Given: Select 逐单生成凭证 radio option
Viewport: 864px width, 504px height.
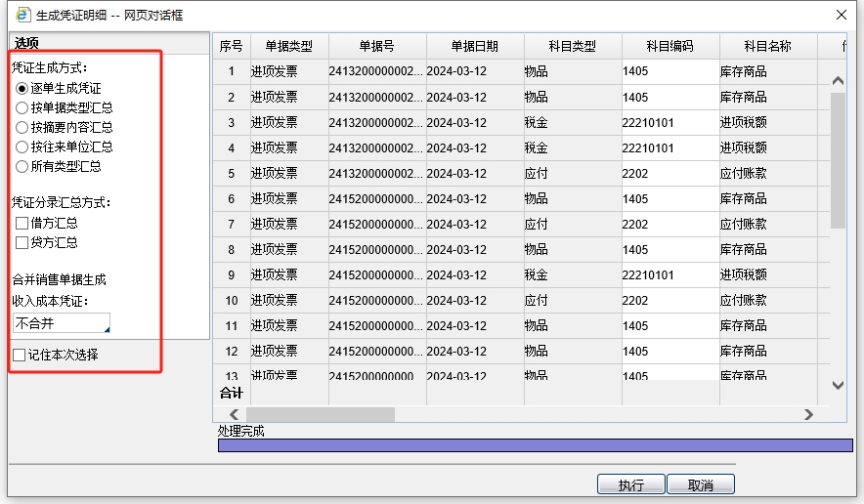Looking at the screenshot, I should 22,88.
